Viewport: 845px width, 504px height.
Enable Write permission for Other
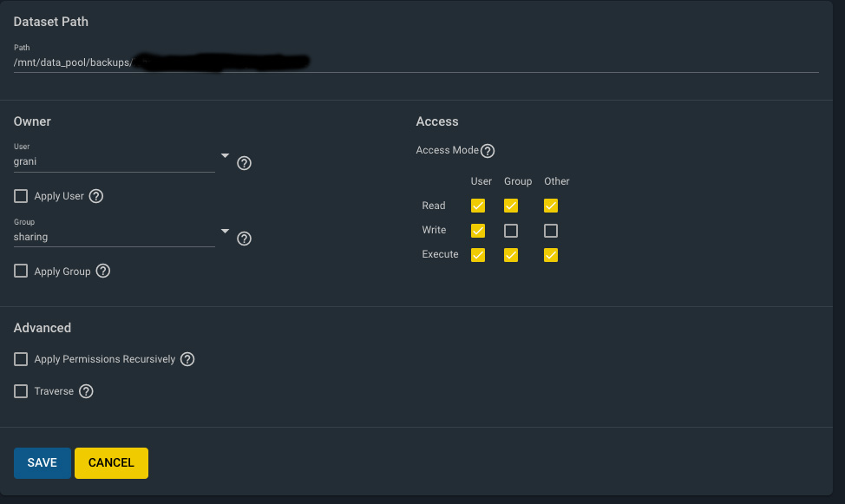(551, 231)
